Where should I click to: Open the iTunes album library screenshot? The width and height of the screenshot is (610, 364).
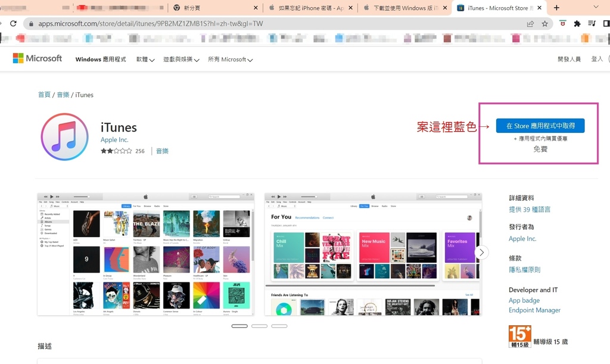(145, 254)
